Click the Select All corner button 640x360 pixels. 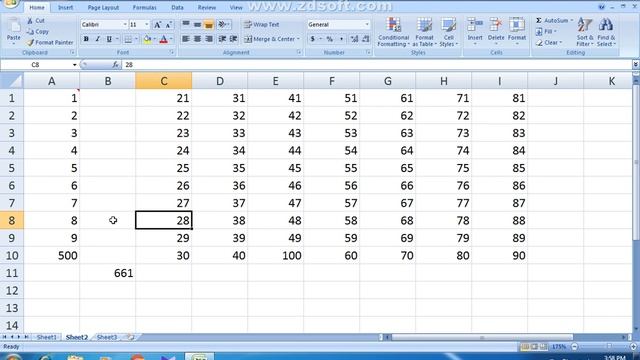point(12,81)
